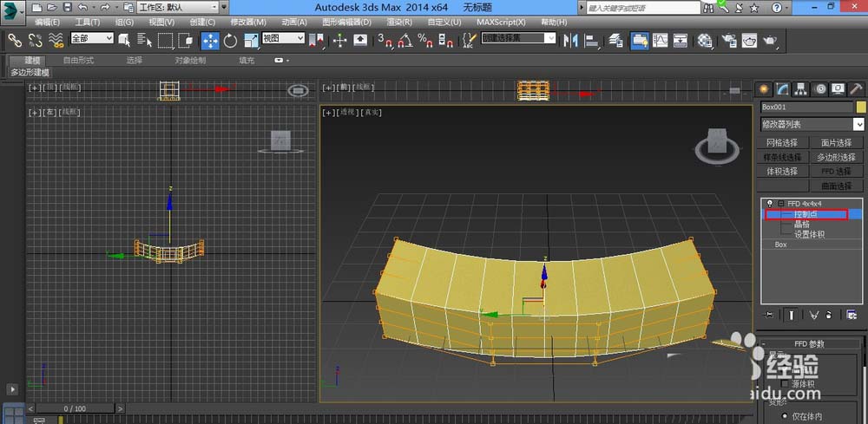The height and width of the screenshot is (424, 868).
Task: Switch to the Create command panel tab
Action: 764,89
